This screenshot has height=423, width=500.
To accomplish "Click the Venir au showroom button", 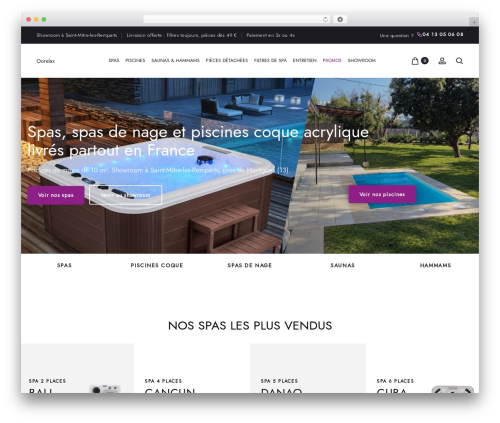I will [125, 195].
